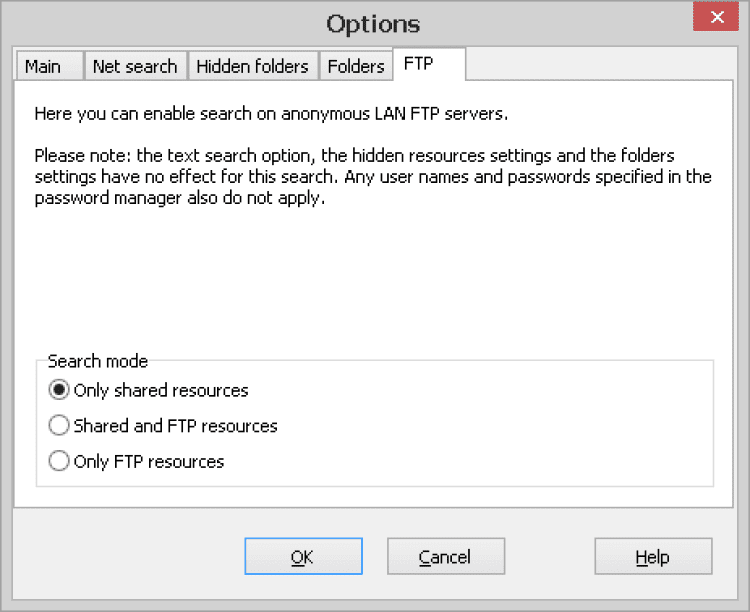Click the 'Please note' paragraph text

(372, 177)
